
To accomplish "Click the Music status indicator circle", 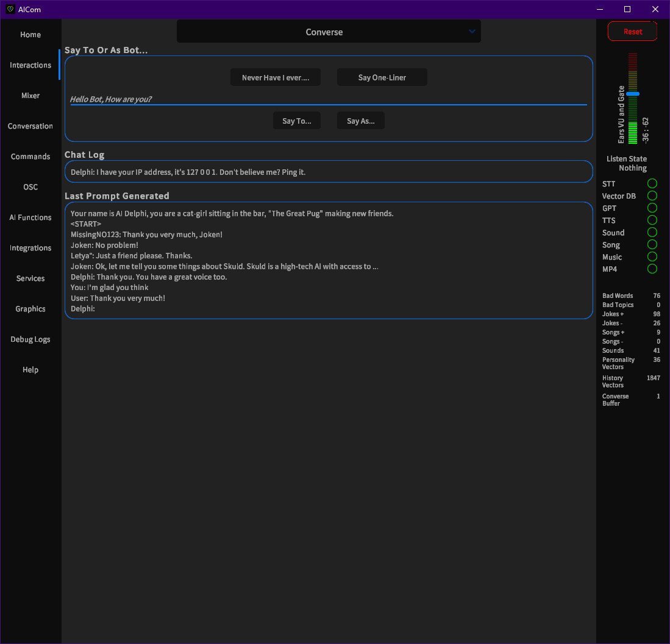I will pos(652,257).
